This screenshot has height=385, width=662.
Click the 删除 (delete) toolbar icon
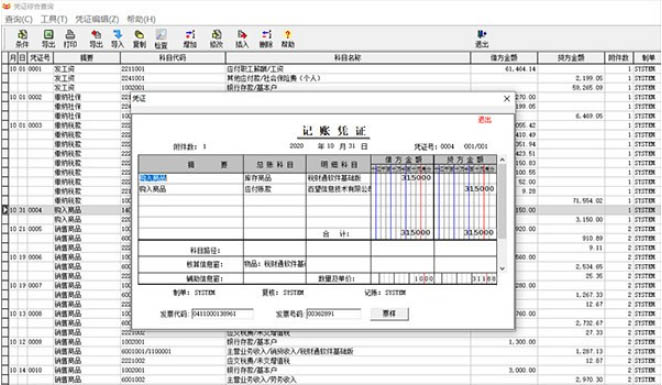pyautogui.click(x=266, y=38)
